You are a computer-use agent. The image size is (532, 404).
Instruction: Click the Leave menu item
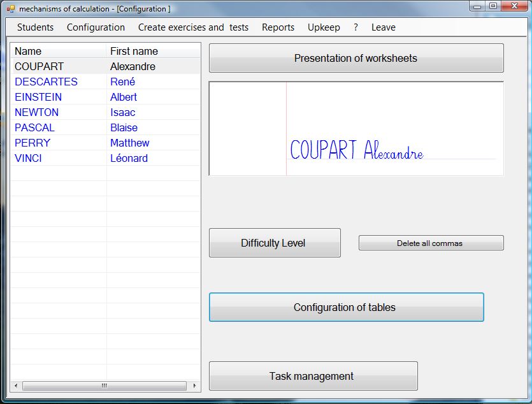pos(384,27)
